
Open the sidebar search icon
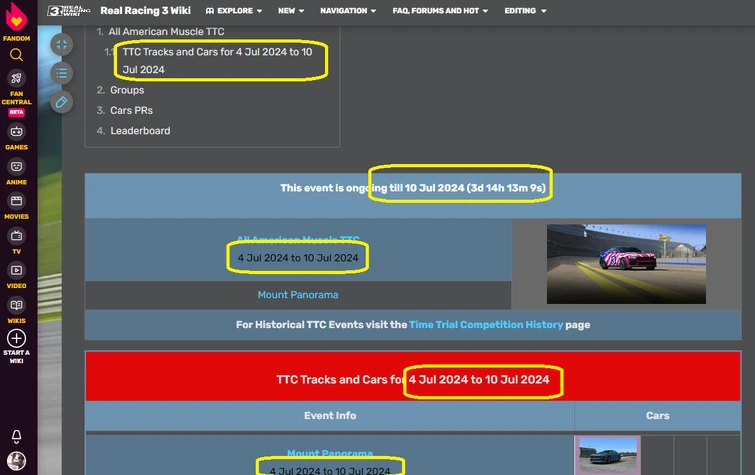[x=16, y=55]
